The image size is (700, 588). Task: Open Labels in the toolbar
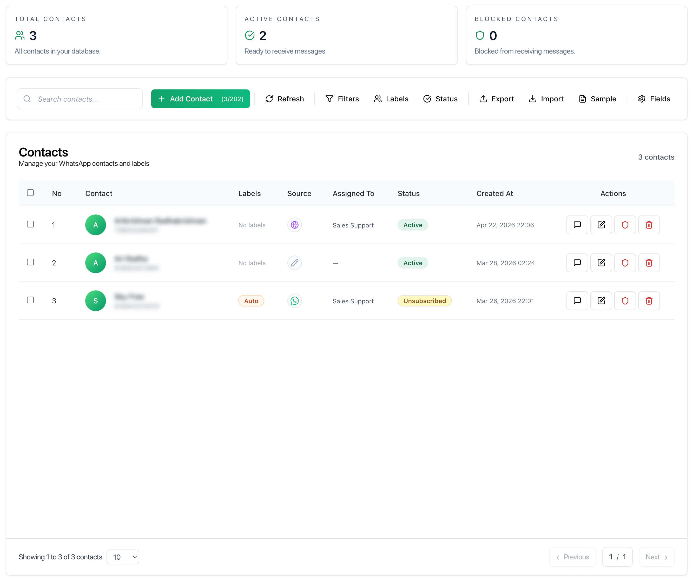click(x=391, y=99)
